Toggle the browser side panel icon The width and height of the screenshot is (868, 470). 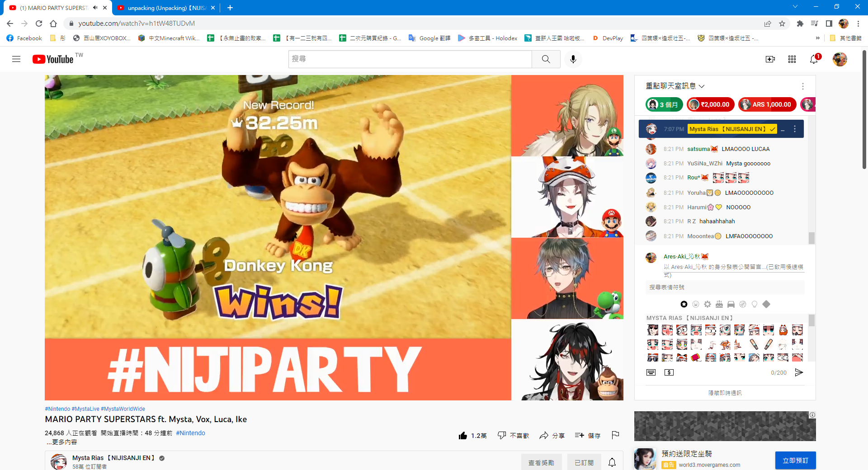point(829,23)
